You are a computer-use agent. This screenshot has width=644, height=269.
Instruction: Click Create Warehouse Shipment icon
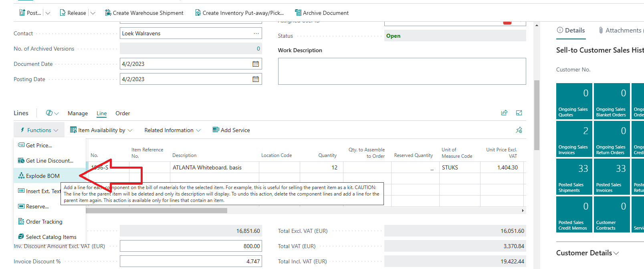pos(108,13)
